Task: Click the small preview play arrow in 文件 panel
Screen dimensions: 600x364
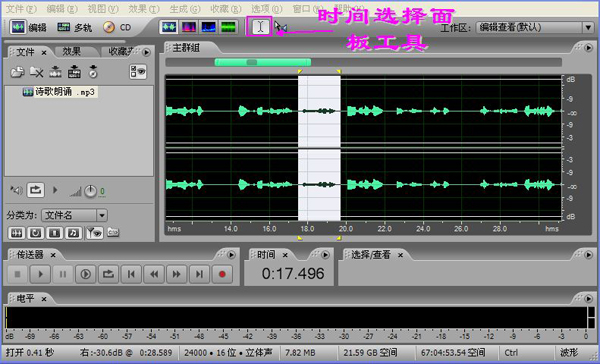Action: (55, 190)
